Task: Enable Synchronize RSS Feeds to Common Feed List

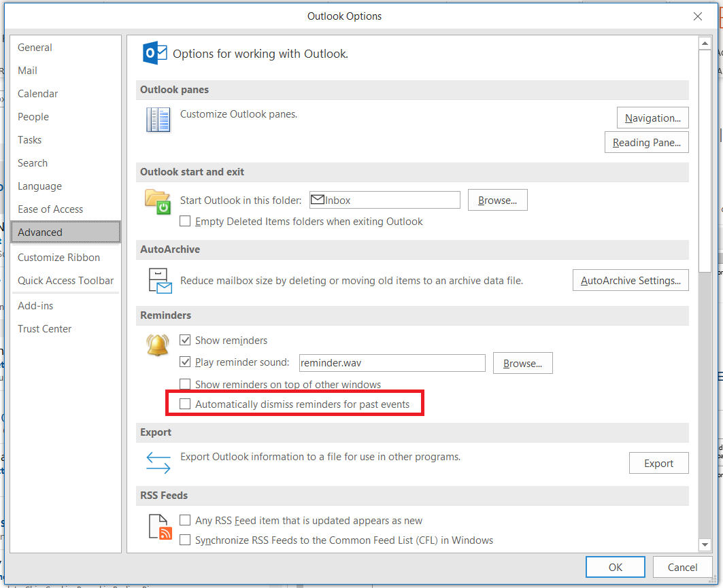Action: 185,540
